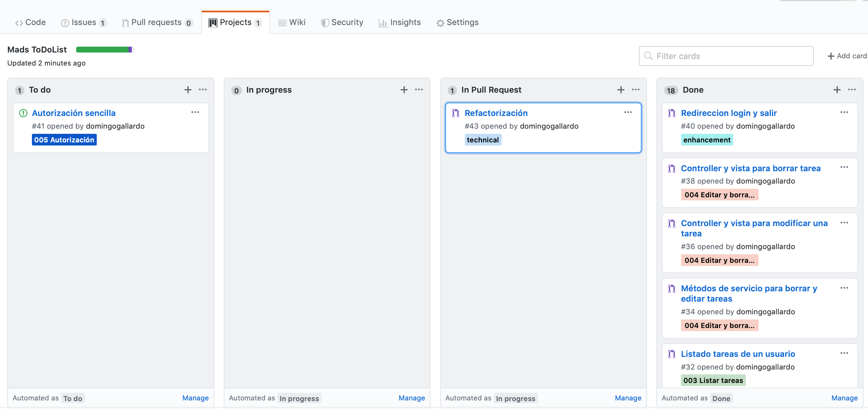Click pull request icon on Refactorización card
This screenshot has width=868, height=409.
tap(456, 113)
